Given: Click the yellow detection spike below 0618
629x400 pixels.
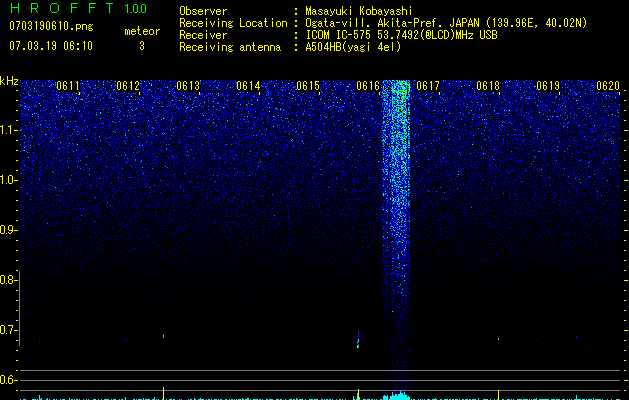Looking at the screenshot, I should tap(498, 394).
